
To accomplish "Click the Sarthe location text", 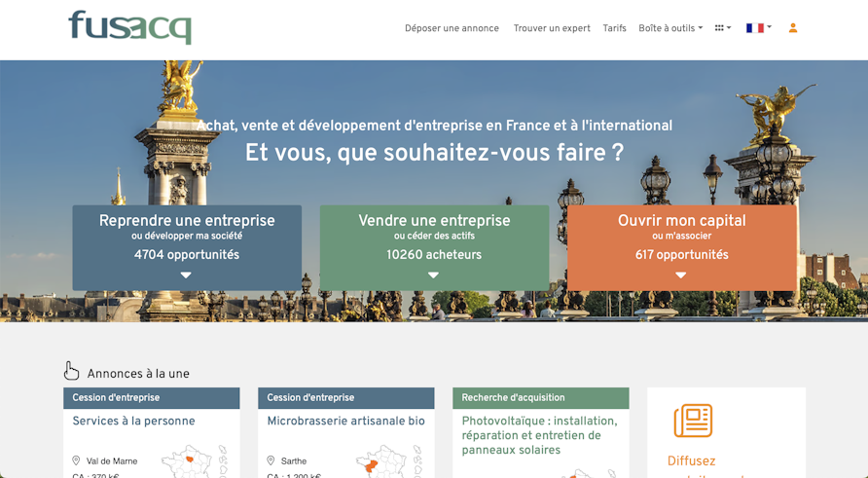I will (x=294, y=460).
